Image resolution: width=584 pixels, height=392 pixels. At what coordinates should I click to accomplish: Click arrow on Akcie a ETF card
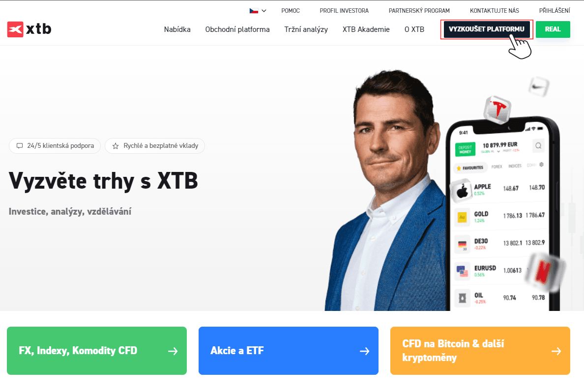pyautogui.click(x=365, y=351)
